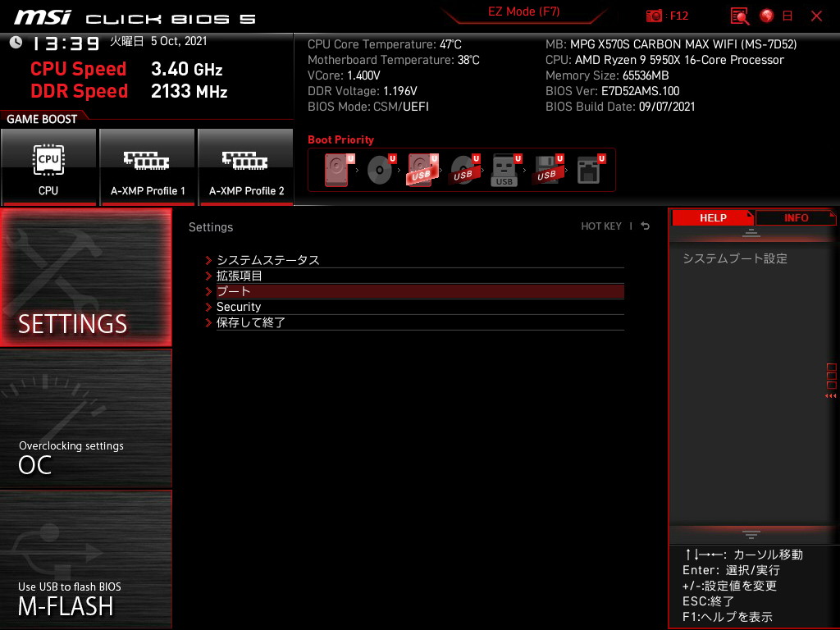Expand the arrow beside 拡張項目
The width and height of the screenshot is (840, 630).
pyautogui.click(x=209, y=276)
